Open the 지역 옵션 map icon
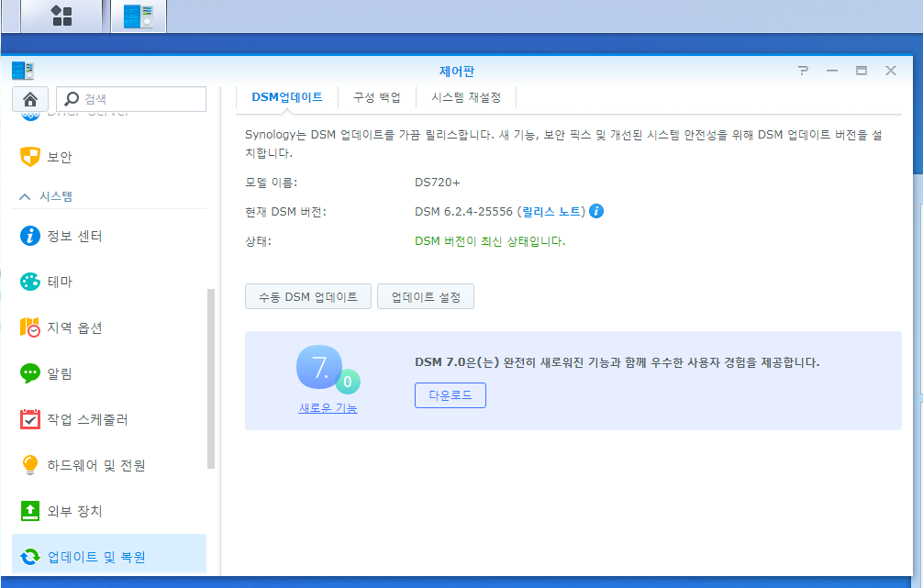 tap(30, 327)
